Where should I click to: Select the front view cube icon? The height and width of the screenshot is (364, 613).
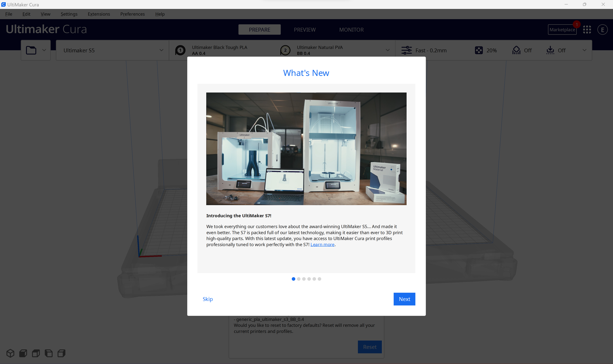coord(23,353)
